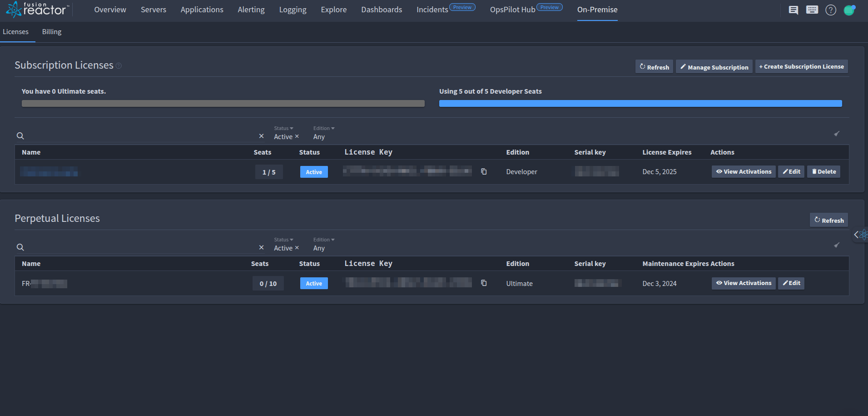Clear Subscription Licenses filters with sweep icon
The image size is (868, 416).
coord(837,134)
